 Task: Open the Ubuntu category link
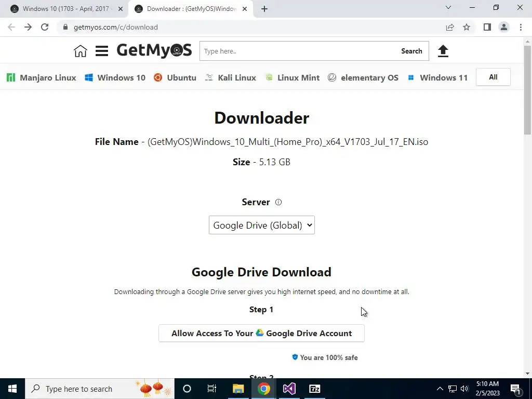tap(175, 78)
